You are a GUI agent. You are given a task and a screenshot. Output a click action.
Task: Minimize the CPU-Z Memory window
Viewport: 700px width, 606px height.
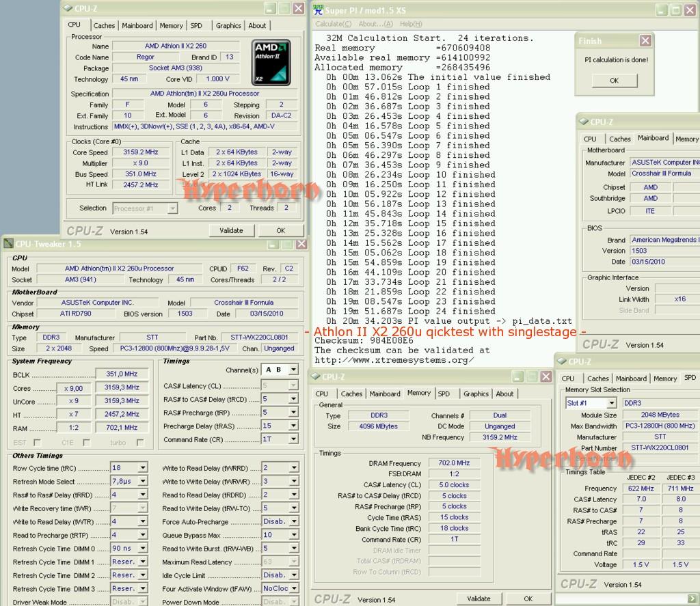click(x=517, y=376)
